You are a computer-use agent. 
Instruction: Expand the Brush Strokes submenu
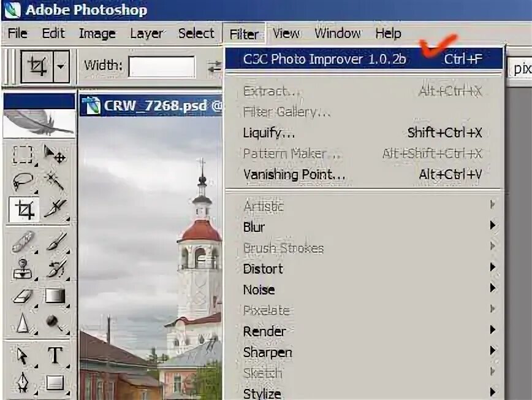363,248
